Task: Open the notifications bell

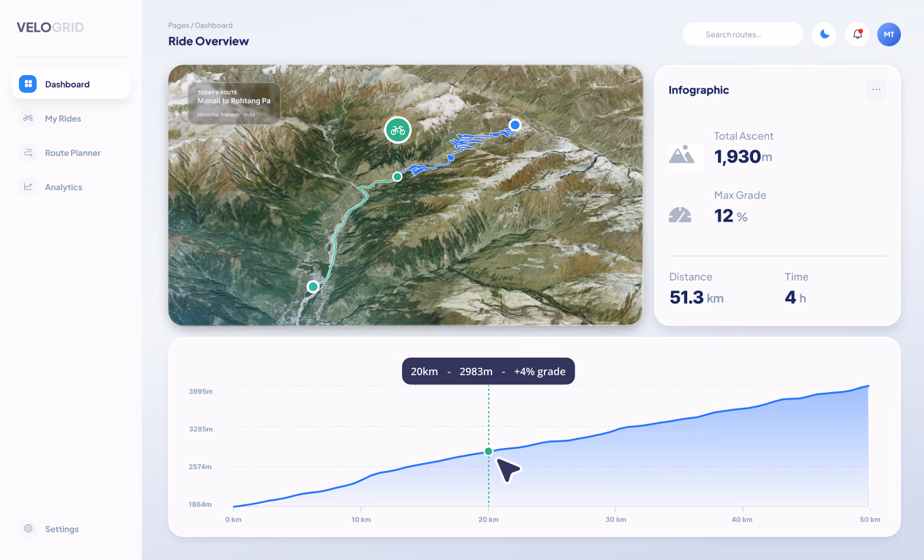Action: (858, 35)
